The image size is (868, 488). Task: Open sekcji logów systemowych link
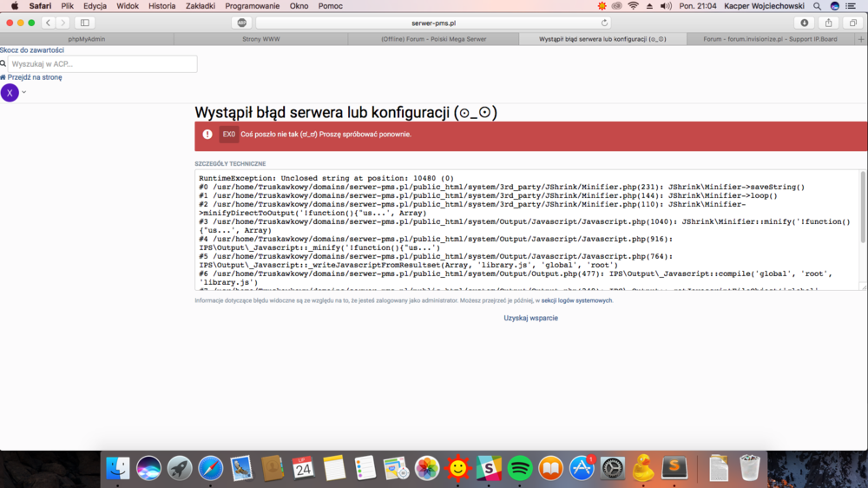coord(576,300)
